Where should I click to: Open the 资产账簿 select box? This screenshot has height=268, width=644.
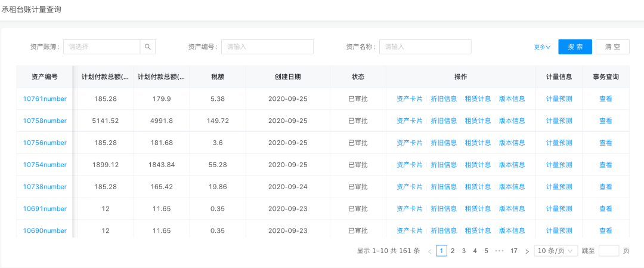click(x=102, y=47)
